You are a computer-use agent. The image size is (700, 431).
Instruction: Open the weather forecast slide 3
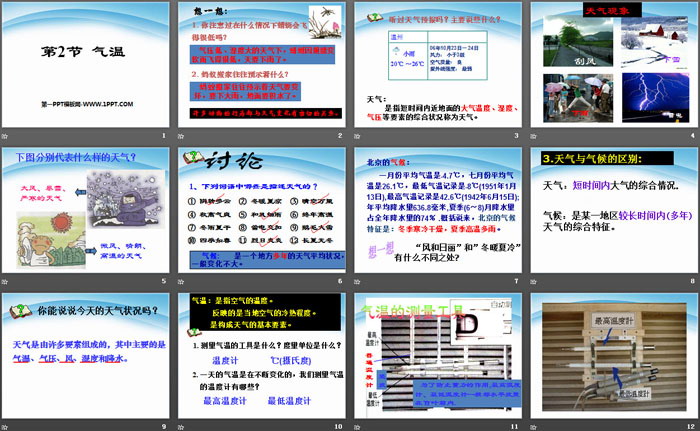[x=437, y=65]
